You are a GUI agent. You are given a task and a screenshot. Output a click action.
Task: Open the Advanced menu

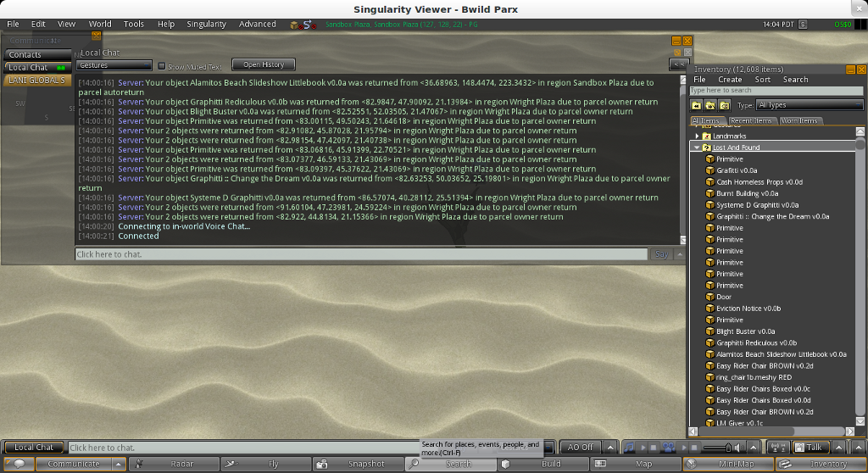click(257, 24)
